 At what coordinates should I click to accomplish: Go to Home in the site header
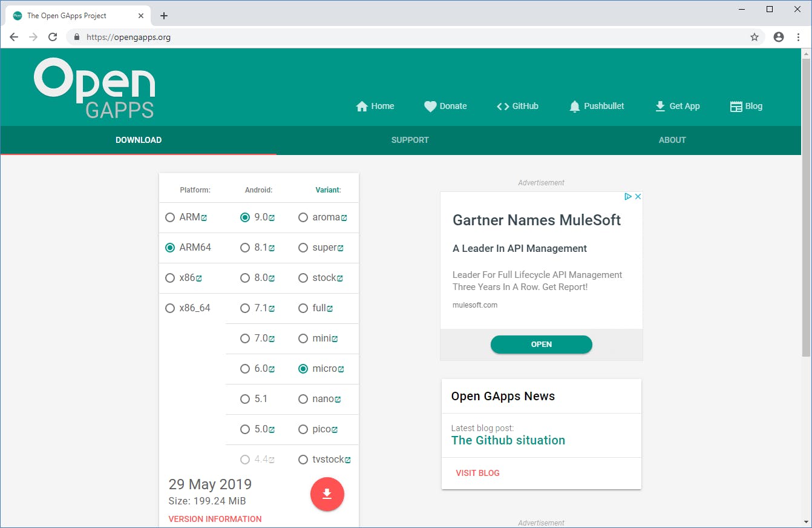[x=375, y=106]
